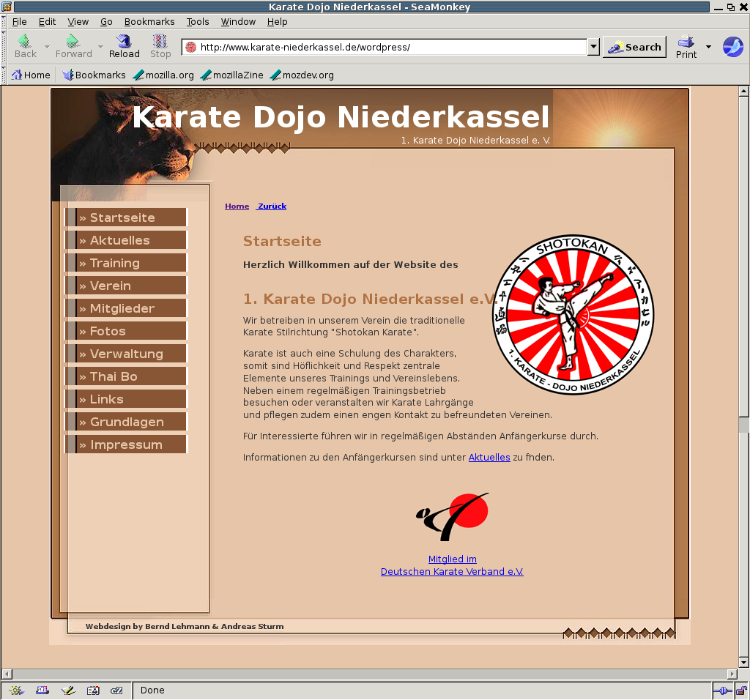Click the Navigator browser icon in the status bar

click(15, 690)
